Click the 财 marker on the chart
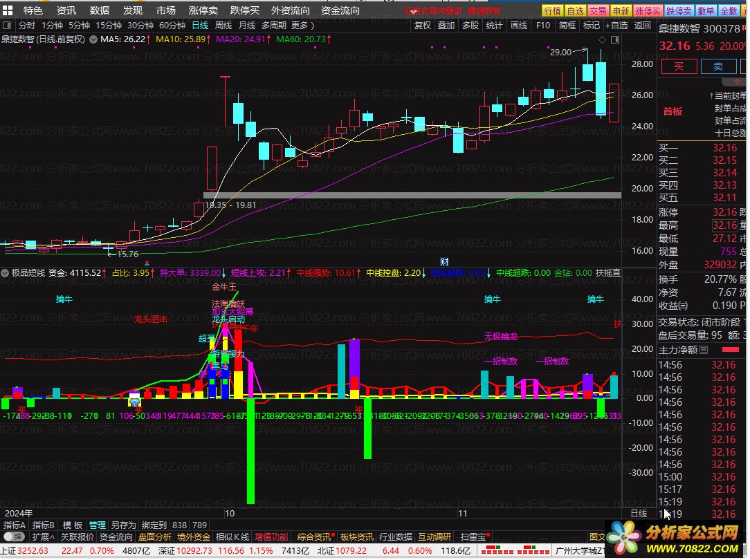 click(444, 262)
